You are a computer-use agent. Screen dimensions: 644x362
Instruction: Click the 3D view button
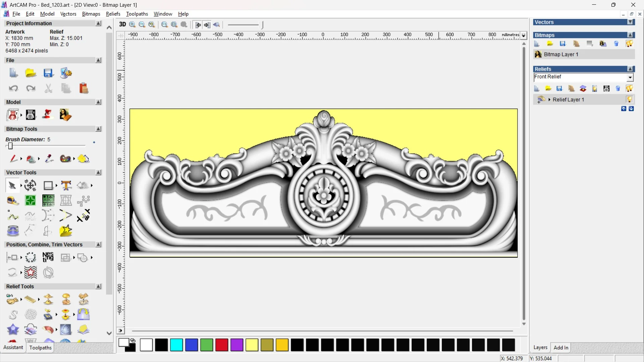pos(122,24)
